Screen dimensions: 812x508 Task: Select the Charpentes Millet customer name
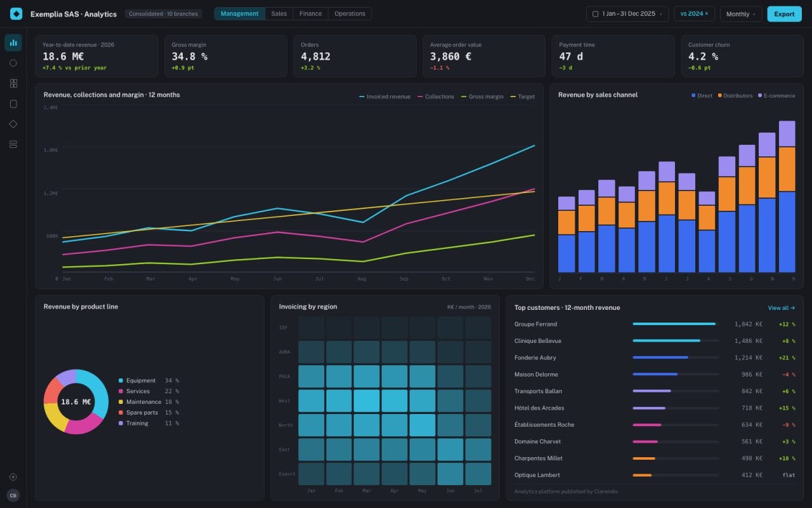pyautogui.click(x=539, y=458)
